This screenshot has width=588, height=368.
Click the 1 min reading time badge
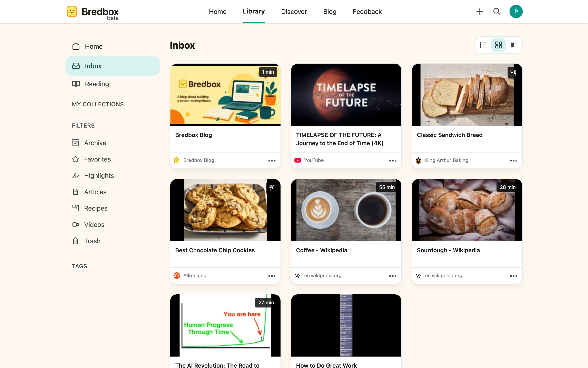[x=268, y=72]
